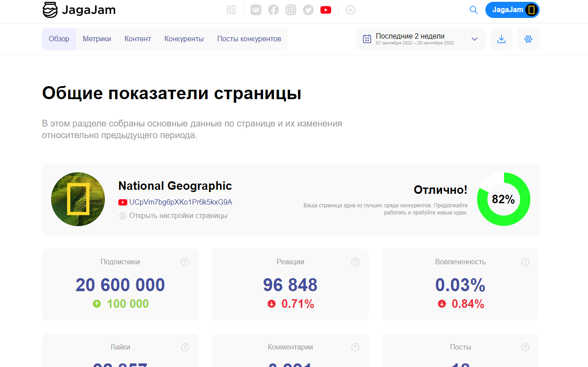Viewport: 588px width, 367px height.
Task: Click Открыть настройки страницы
Action: coord(178,216)
